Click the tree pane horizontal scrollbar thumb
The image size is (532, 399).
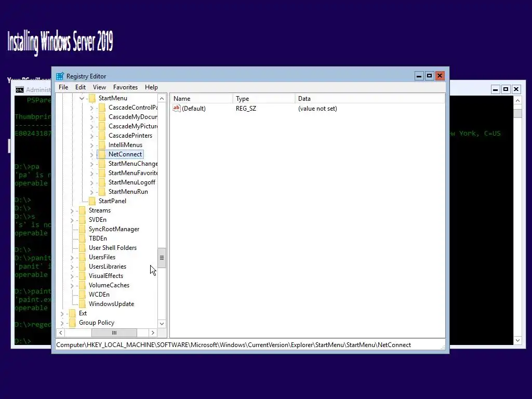coord(114,333)
